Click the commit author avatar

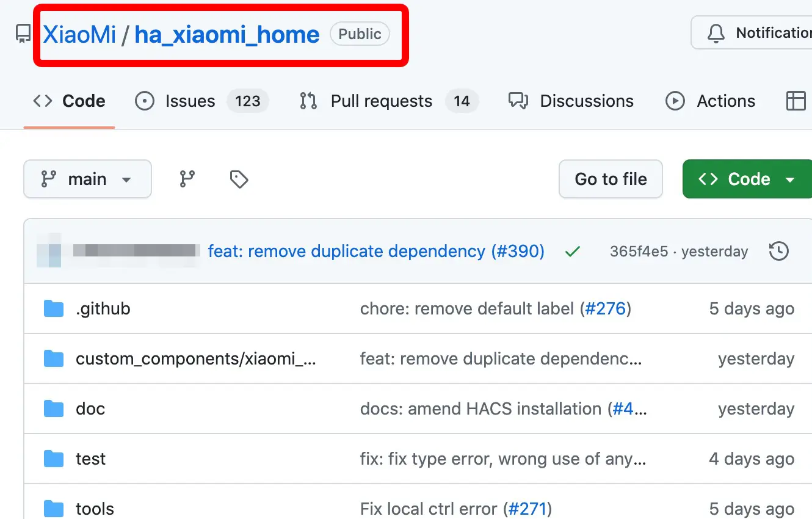point(49,251)
